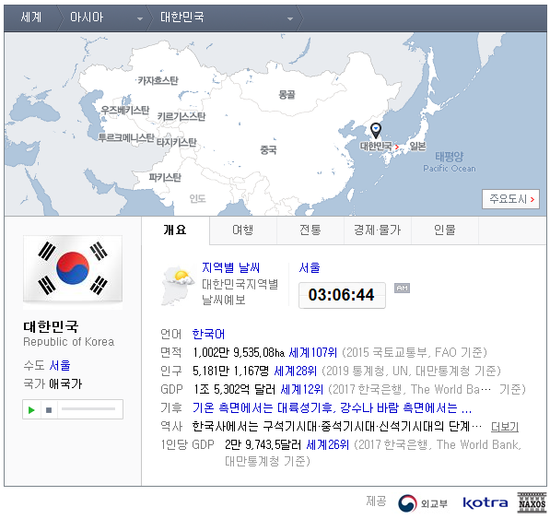Open the 세계28위 population ranking link
Image resolution: width=550 pixels, height=519 pixels.
point(295,371)
